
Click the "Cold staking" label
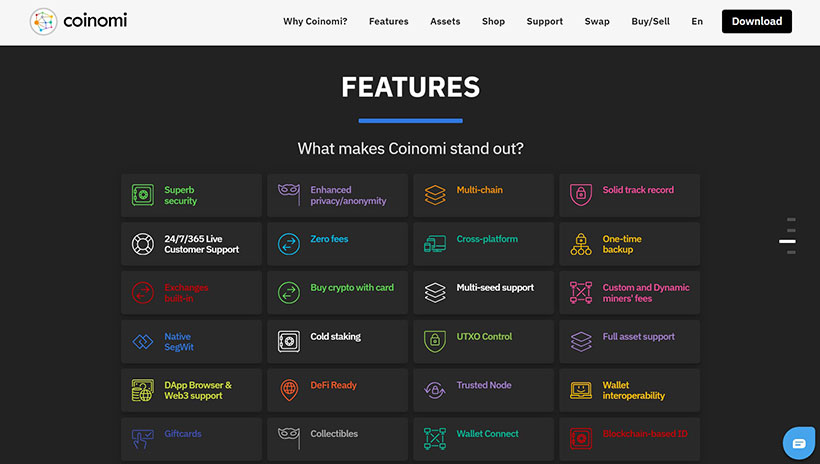tap(335, 336)
